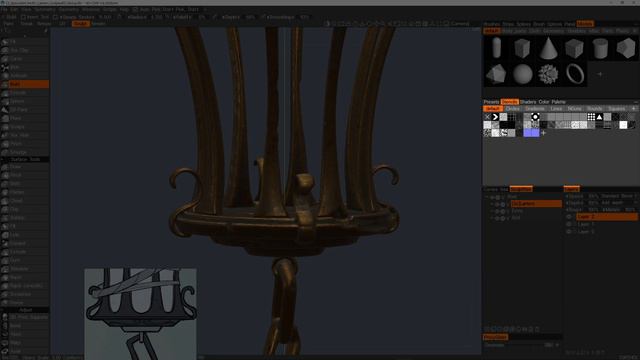Open the Shaders panel tab
Viewport: 640px width, 360px height.
tap(528, 102)
